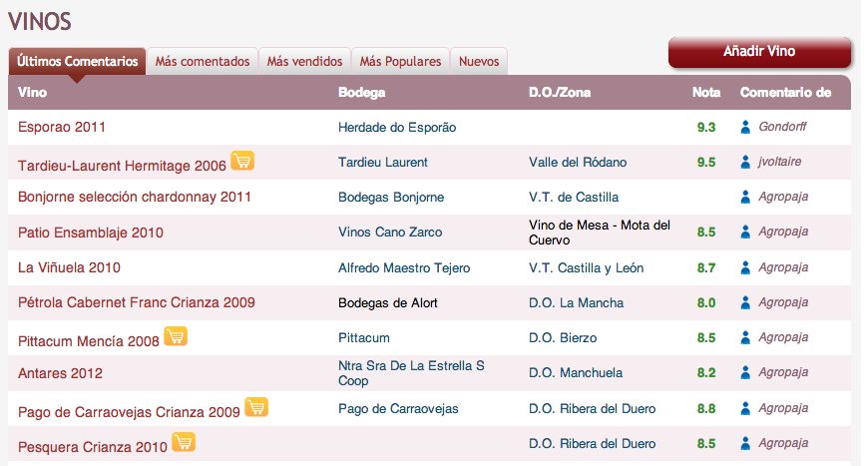The image size is (868, 466).
Task: Open Alfredo Maestro Tejero bodega link
Action: point(404,267)
